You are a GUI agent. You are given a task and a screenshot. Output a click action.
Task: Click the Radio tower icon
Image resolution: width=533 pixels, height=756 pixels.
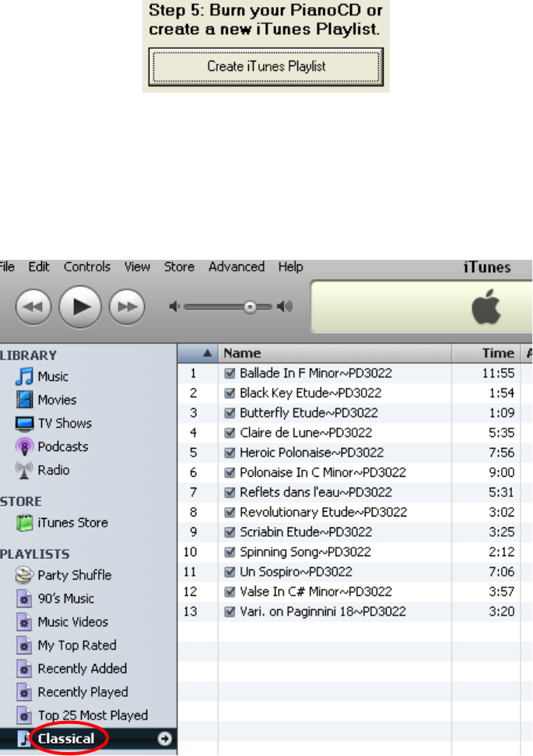pos(24,470)
